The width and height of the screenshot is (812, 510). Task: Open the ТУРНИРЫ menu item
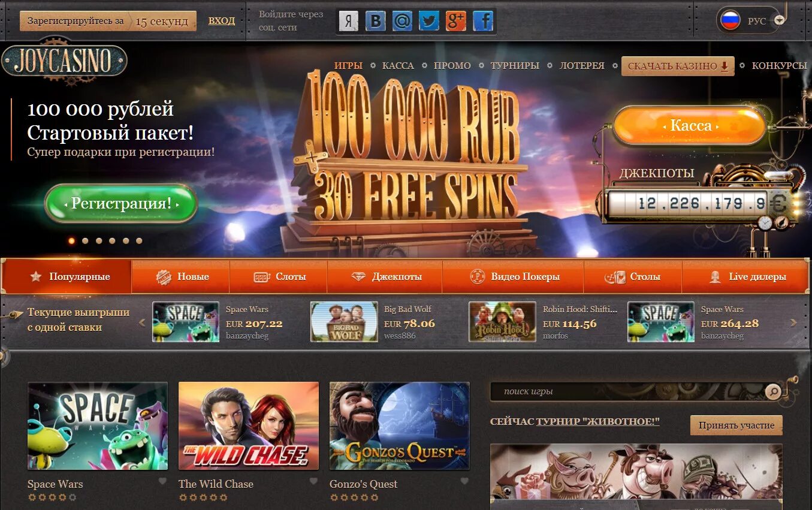[515, 66]
